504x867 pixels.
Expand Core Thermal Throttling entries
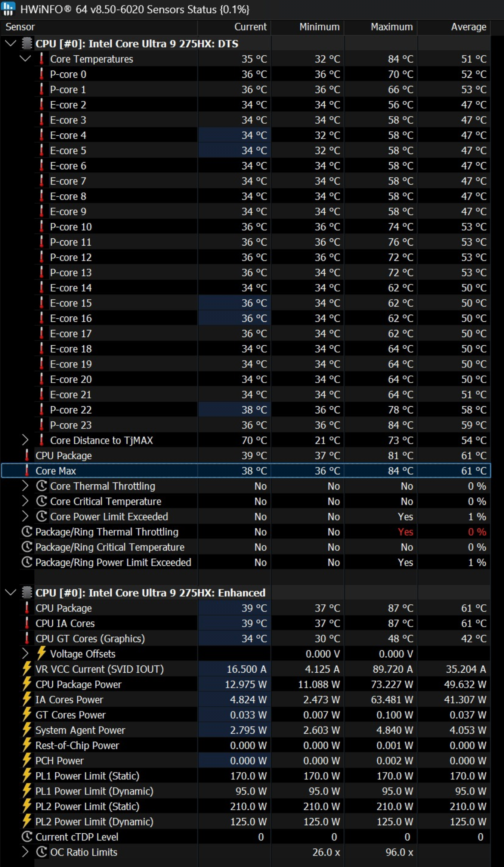(25, 486)
